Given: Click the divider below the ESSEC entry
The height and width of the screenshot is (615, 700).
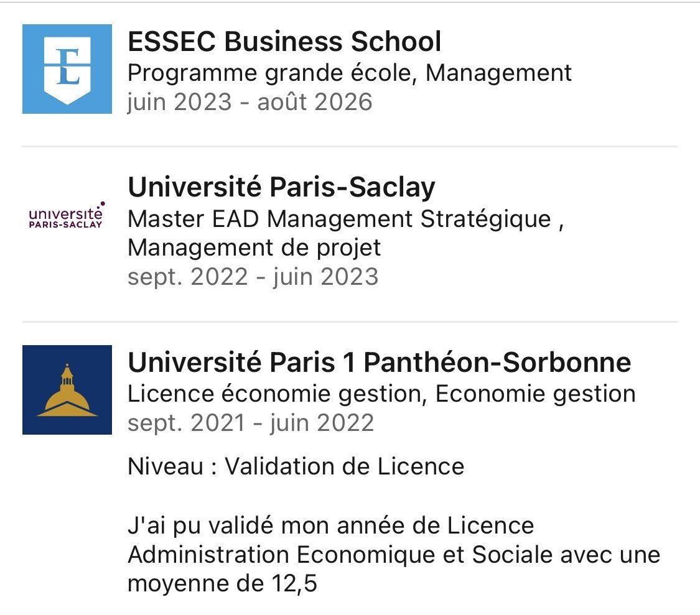Looking at the screenshot, I should (x=350, y=147).
